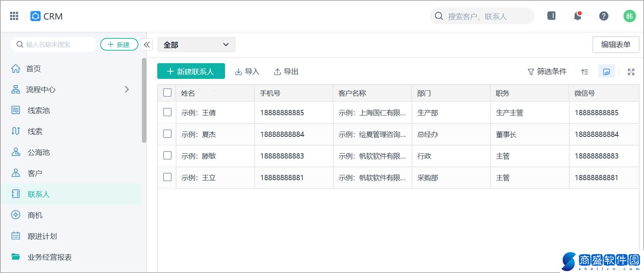Screen dimensions: 644x273
Task: Select the 联系人 menu item
Action: (x=71, y=194)
